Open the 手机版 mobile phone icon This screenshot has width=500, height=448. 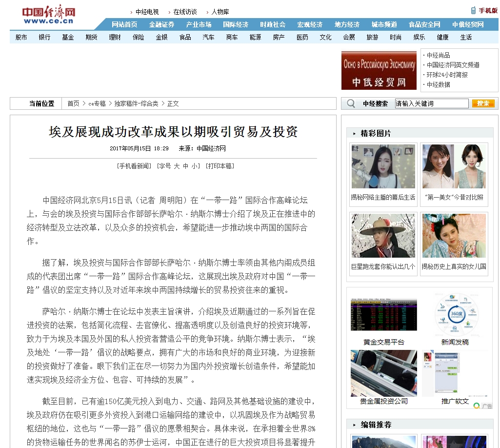pyautogui.click(x=473, y=10)
